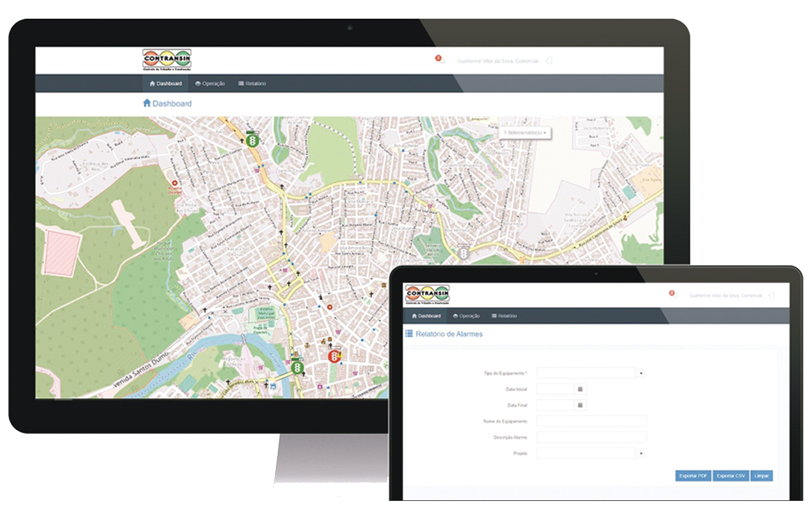Click the red hospital marker on the map
The height and width of the screenshot is (508, 812).
click(175, 183)
